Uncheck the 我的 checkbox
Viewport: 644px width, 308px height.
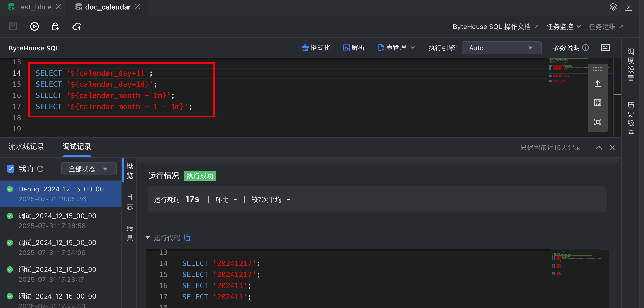tap(11, 169)
